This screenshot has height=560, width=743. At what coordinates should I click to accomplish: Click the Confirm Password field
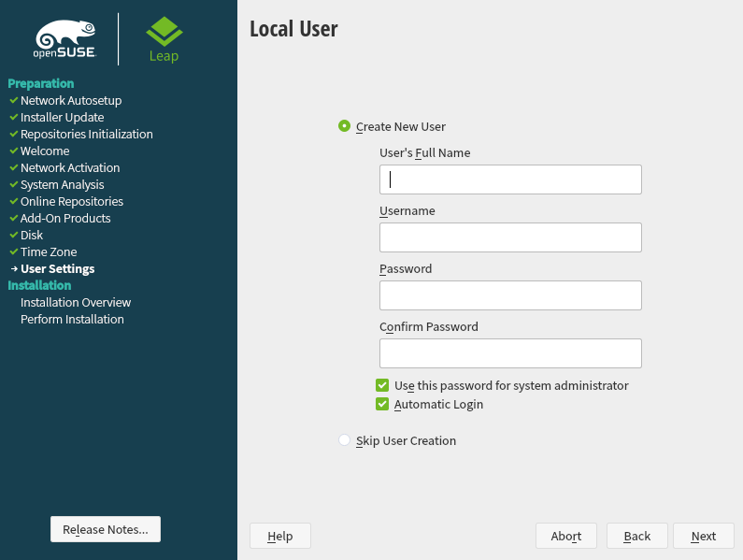point(510,353)
